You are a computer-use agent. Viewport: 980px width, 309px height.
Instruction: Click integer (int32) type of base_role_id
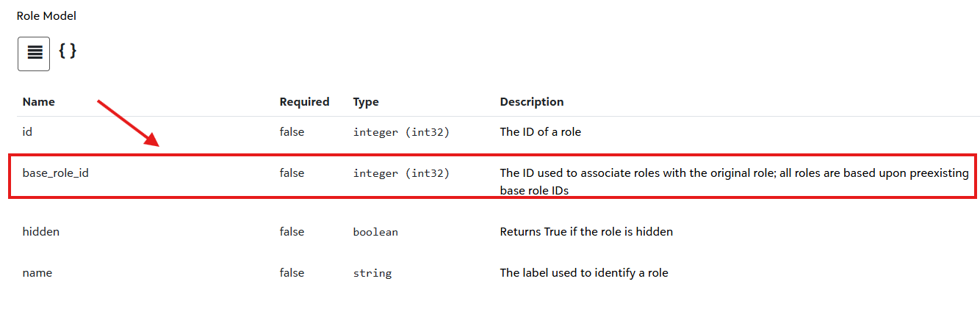401,174
